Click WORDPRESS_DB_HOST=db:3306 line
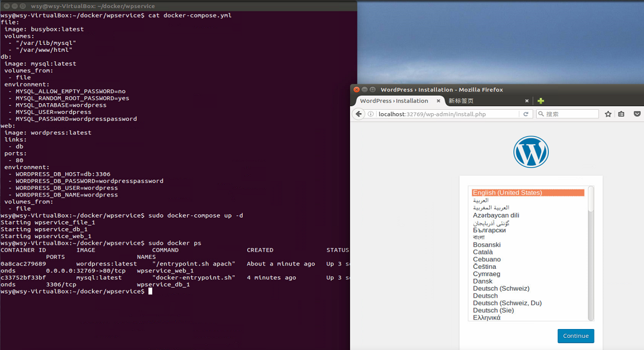Screen dimensions: 644x350 pos(63,174)
